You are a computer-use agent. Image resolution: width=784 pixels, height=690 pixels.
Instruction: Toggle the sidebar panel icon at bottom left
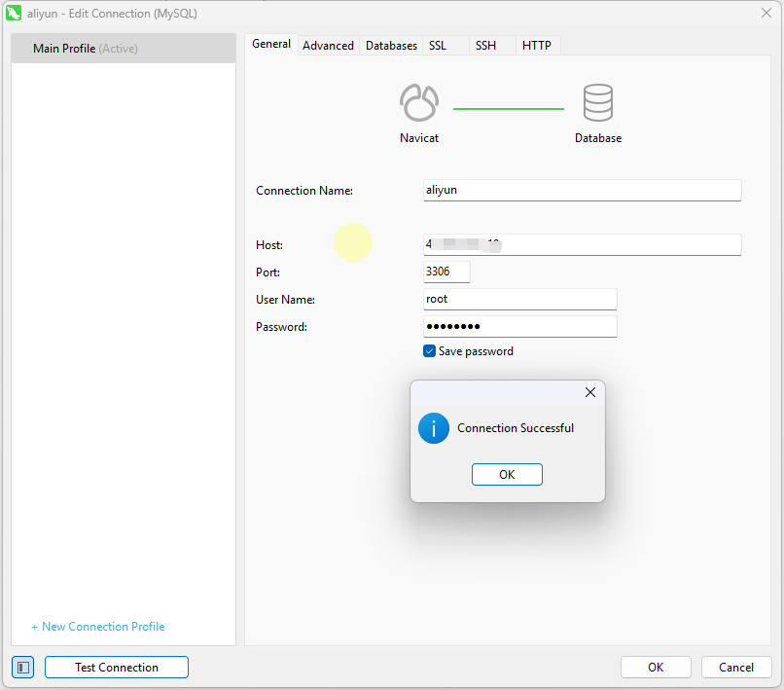[x=23, y=667]
